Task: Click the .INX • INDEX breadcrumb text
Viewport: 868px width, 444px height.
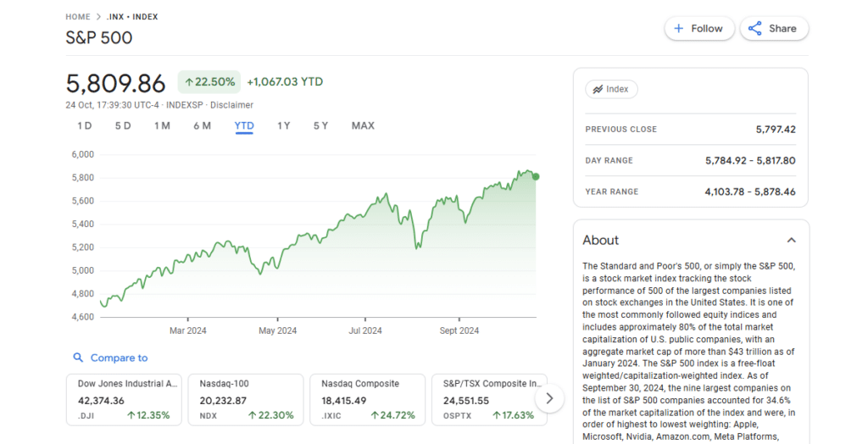Action: pyautogui.click(x=132, y=17)
